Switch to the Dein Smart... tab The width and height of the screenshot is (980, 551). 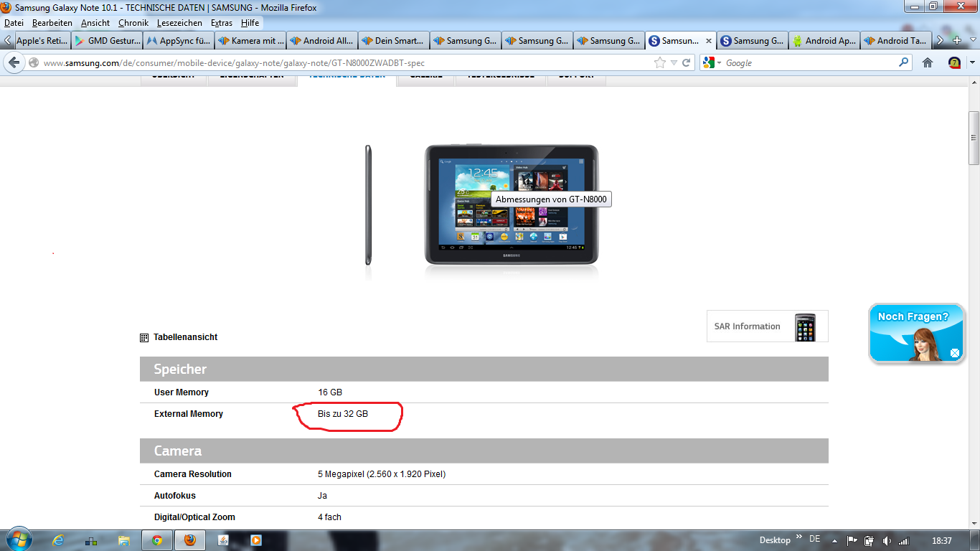click(x=394, y=41)
